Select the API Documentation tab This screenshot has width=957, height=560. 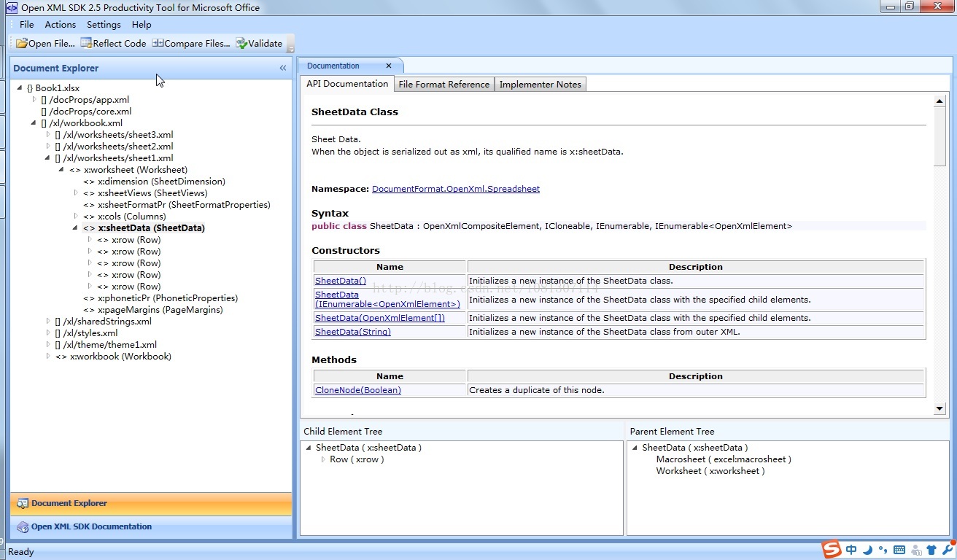(347, 84)
